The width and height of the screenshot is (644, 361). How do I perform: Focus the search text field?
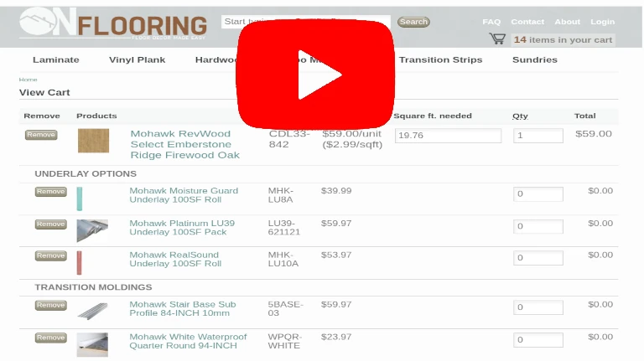pos(306,22)
